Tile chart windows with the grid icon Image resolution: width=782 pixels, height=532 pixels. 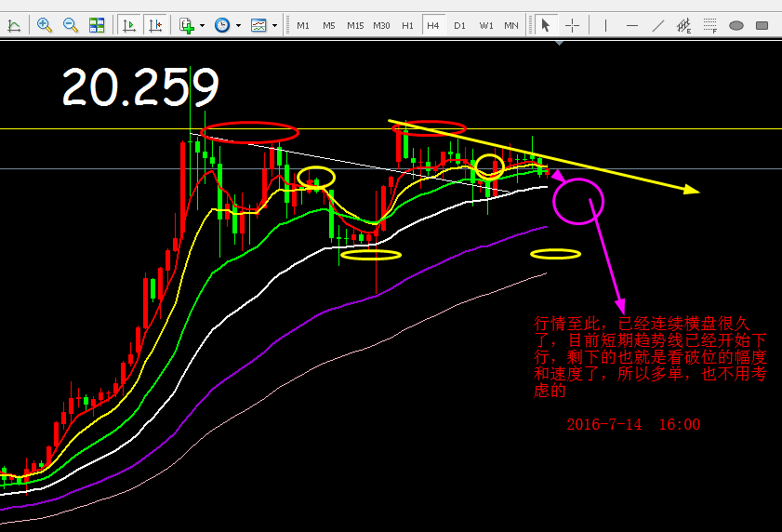(x=97, y=25)
